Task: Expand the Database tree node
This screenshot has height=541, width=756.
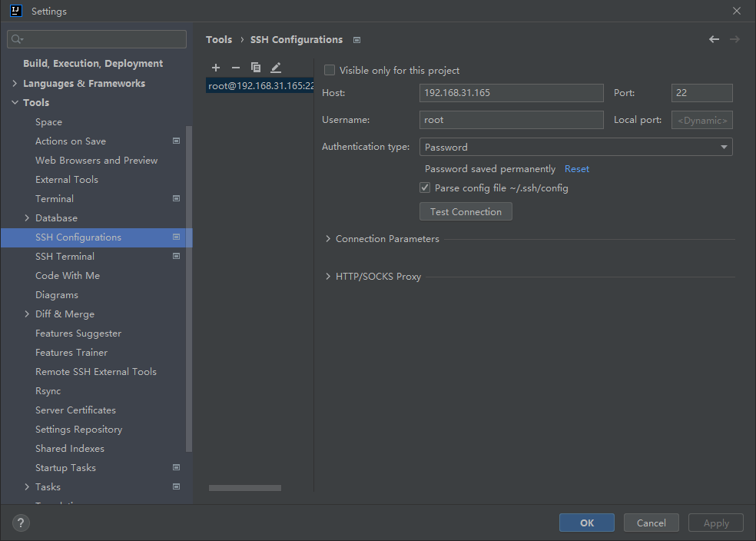Action: 28,218
